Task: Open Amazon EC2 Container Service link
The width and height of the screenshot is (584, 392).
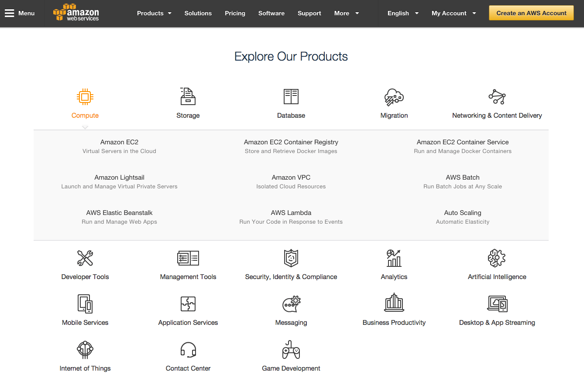Action: pyautogui.click(x=463, y=142)
